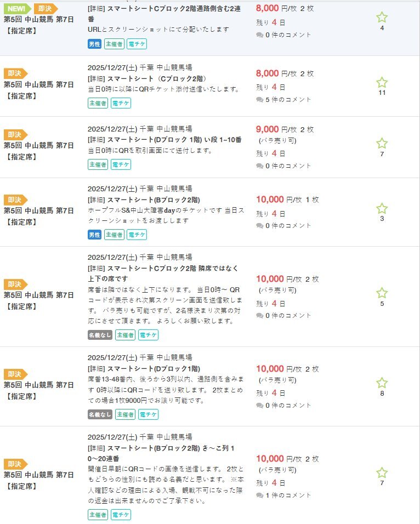Star the 9,000円 Dブロック 1階 listing
The height and width of the screenshot is (524, 420).
(x=382, y=144)
